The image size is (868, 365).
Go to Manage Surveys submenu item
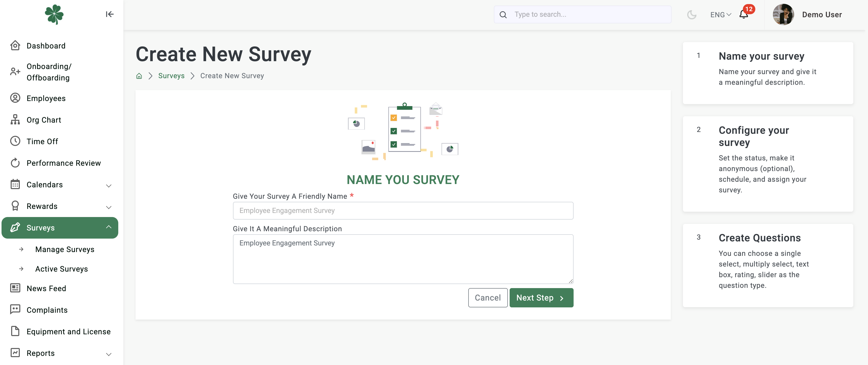65,250
